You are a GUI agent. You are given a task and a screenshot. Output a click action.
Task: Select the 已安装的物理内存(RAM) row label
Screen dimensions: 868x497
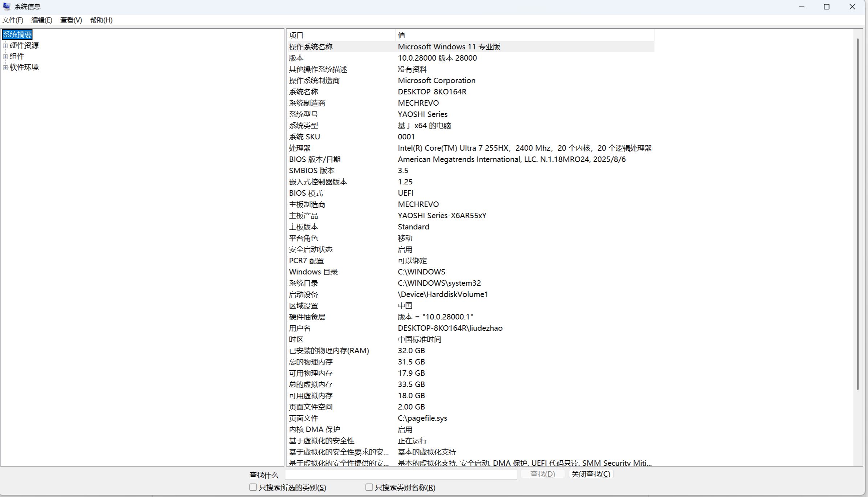pyautogui.click(x=329, y=351)
